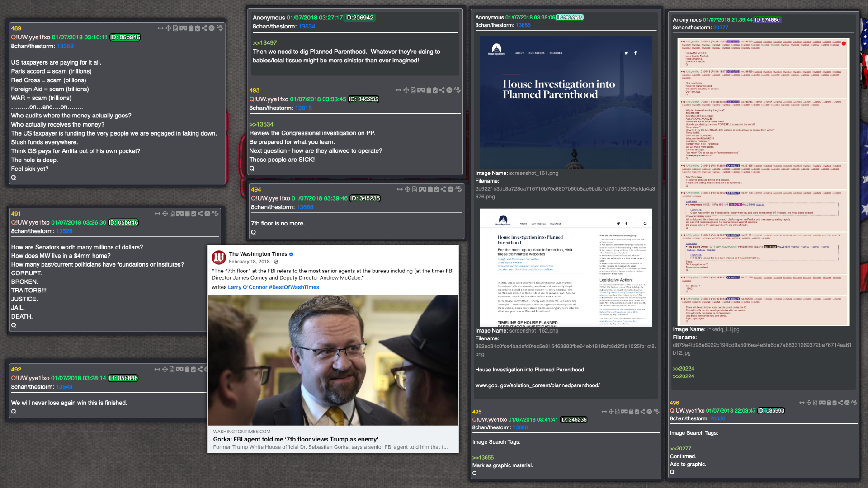
Task: Open thread link 13359 in post 489
Action: (x=65, y=46)
